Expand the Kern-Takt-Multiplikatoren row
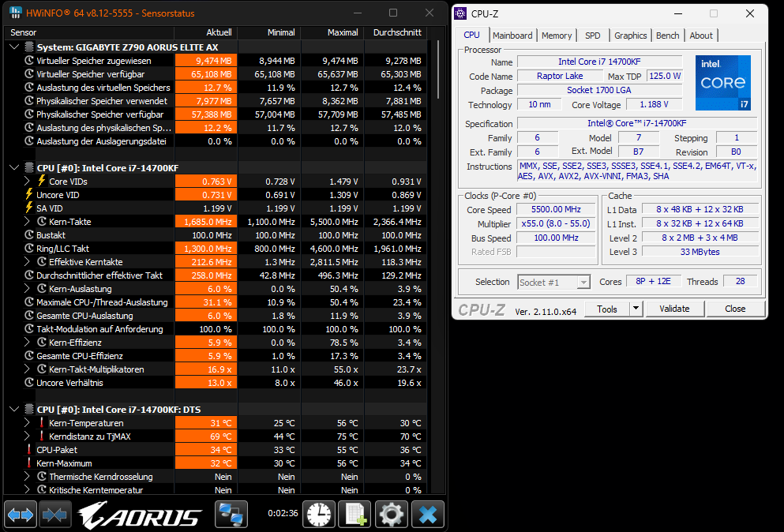This screenshot has height=532, width=784. point(27,369)
